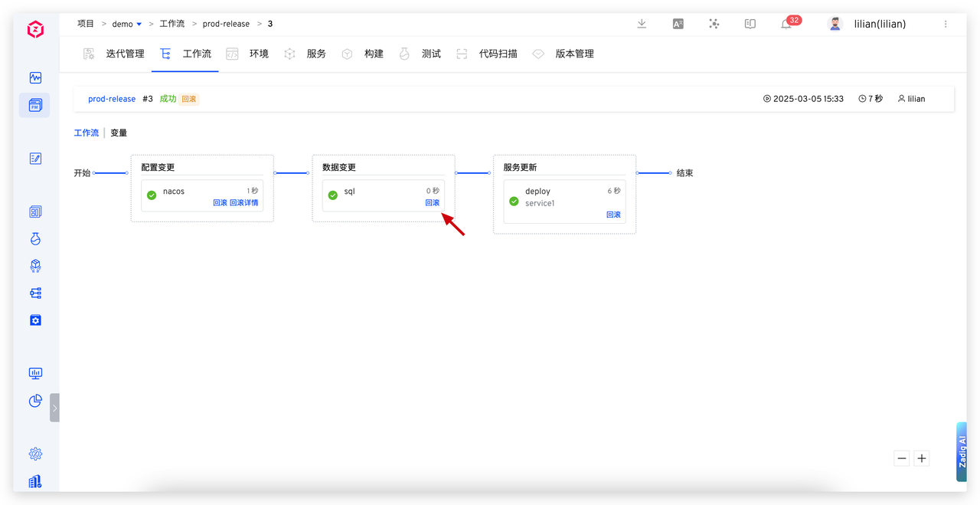Zoom in with the plus button
This screenshot has height=505, width=980.
(x=922, y=458)
